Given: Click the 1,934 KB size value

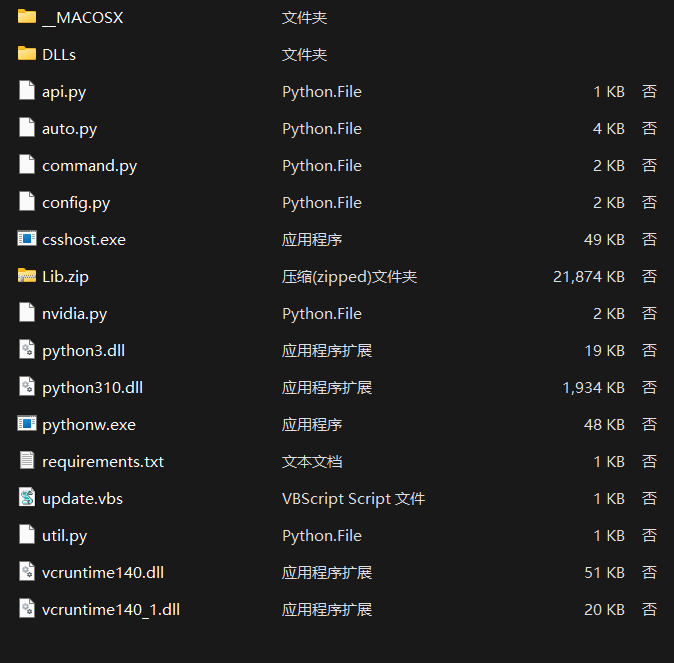Looking at the screenshot, I should 594,387.
